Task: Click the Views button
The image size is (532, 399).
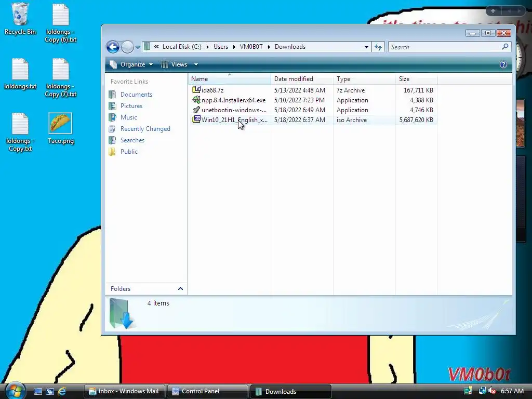Action: [175, 64]
